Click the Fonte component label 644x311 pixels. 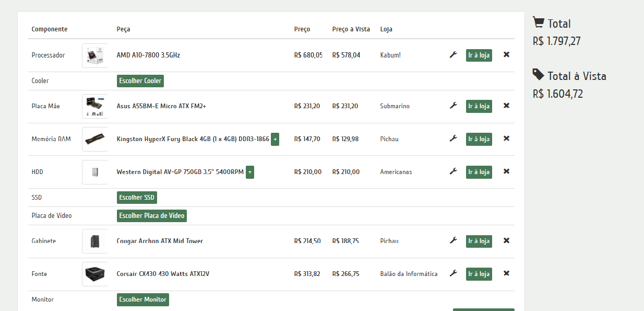pos(39,274)
